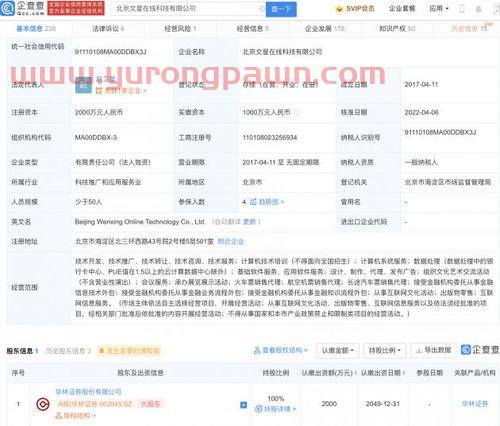Click the 2000万元人民币 registered capital value
The image size is (500, 426).
pyautogui.click(x=99, y=113)
